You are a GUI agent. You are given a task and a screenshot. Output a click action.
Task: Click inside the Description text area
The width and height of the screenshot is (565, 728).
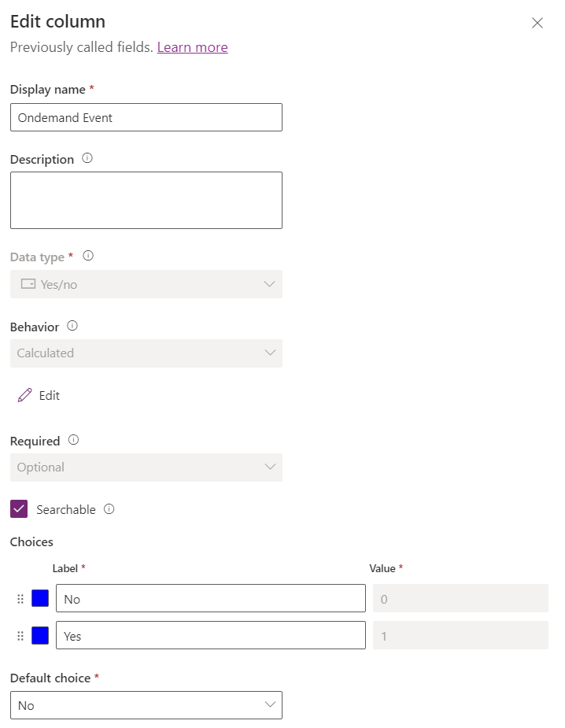click(x=146, y=199)
